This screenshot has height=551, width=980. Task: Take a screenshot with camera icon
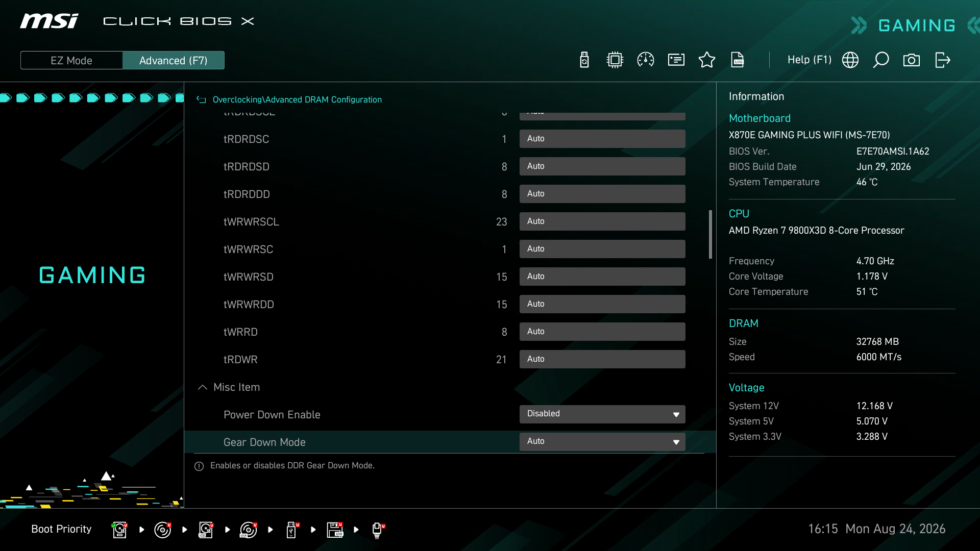pyautogui.click(x=912, y=60)
